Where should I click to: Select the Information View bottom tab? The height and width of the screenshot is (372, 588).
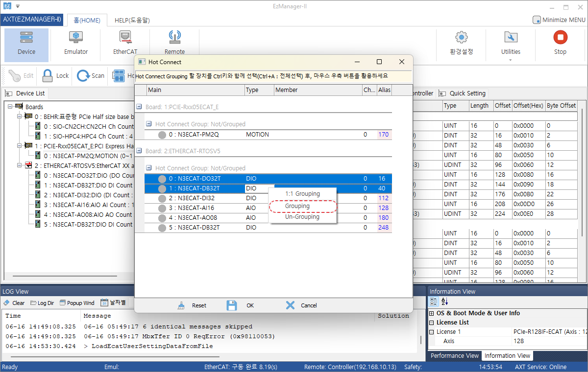click(507, 356)
